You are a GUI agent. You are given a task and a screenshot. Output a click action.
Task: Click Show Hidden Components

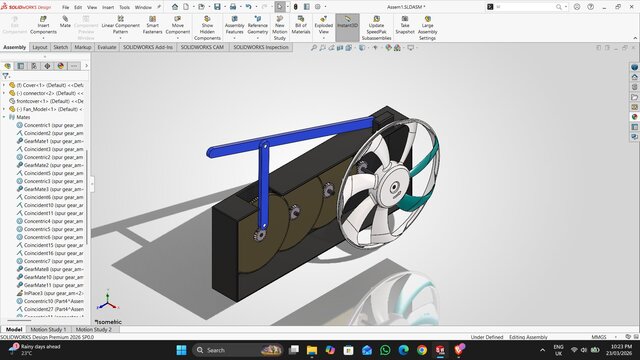coord(207,28)
